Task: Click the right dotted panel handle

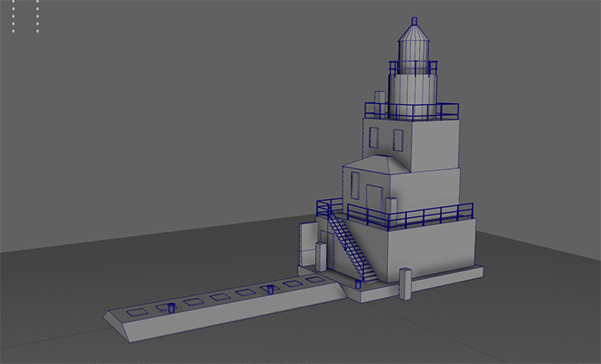Action: tap(38, 16)
